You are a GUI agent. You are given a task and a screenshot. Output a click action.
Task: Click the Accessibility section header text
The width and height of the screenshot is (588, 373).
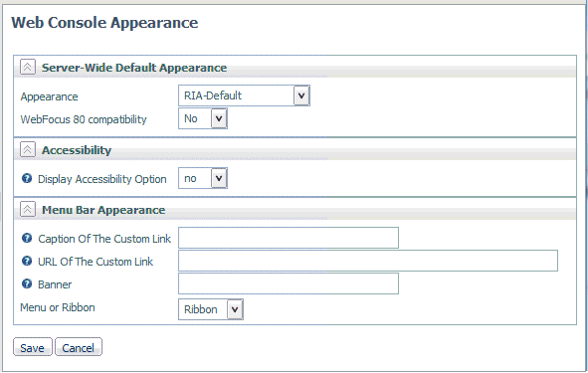click(x=77, y=150)
